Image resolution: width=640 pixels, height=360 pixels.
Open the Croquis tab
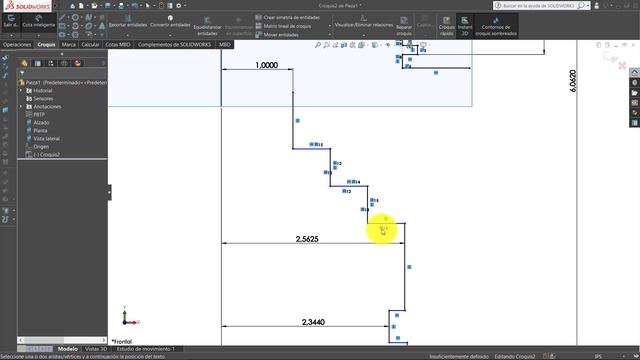tap(46, 44)
